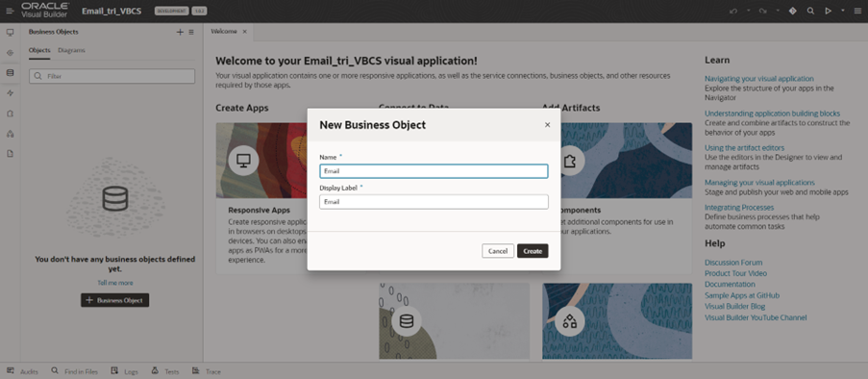Viewport: 868px width, 379px height.
Task: Open the Git diamond icon in header
Action: click(793, 11)
